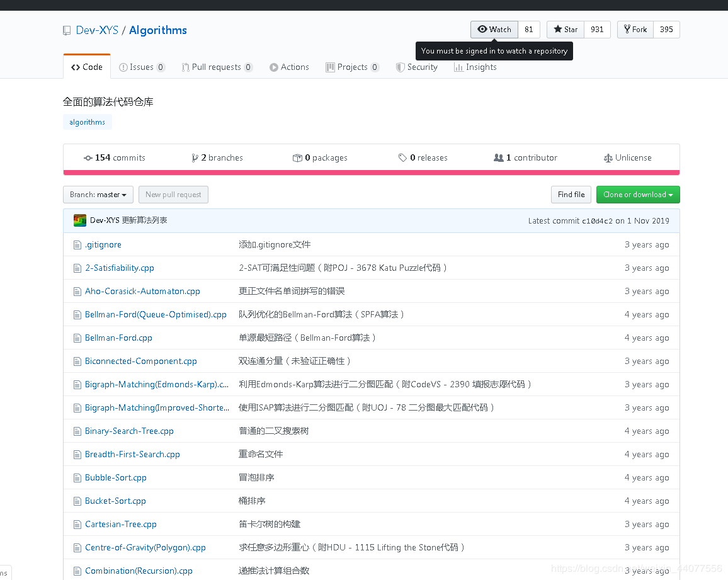Click the Find file button
728x580 pixels.
(571, 195)
